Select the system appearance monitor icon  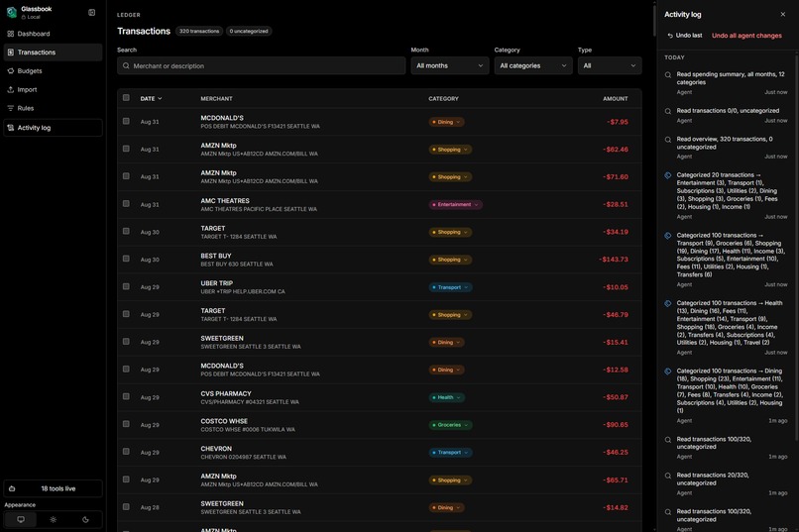21,520
